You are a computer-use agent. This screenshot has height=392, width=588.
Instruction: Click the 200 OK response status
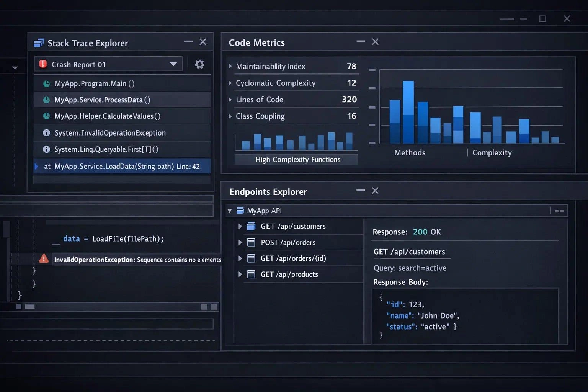427,232
